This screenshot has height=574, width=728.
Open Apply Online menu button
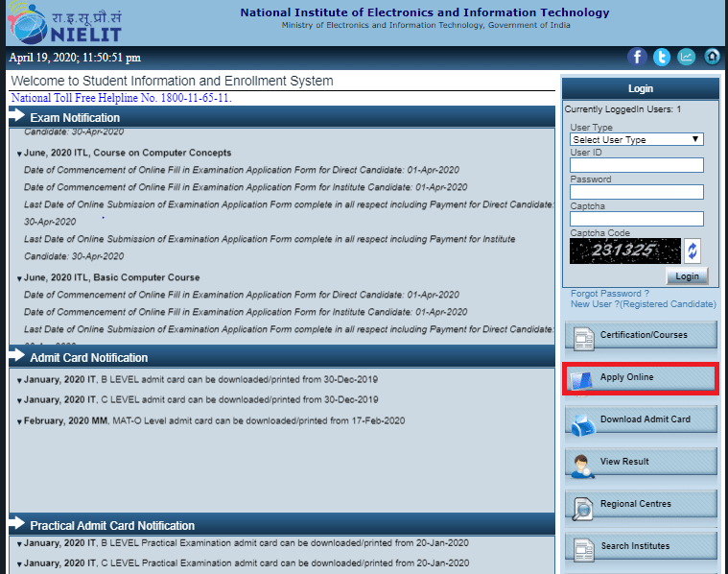click(641, 377)
